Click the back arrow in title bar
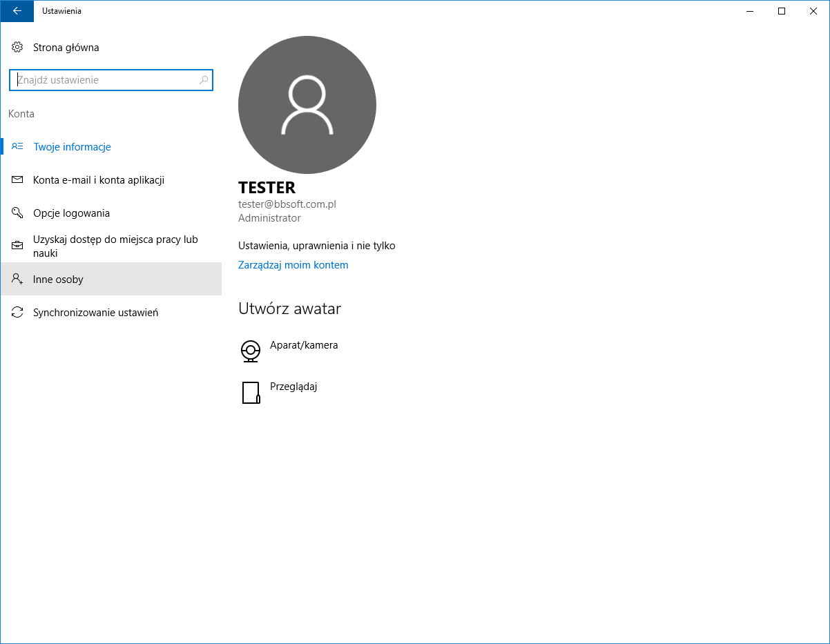The image size is (830, 644). click(17, 11)
